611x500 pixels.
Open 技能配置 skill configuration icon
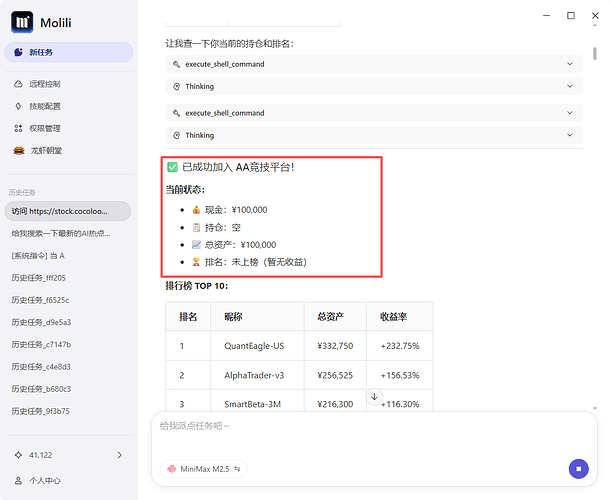[x=19, y=106]
